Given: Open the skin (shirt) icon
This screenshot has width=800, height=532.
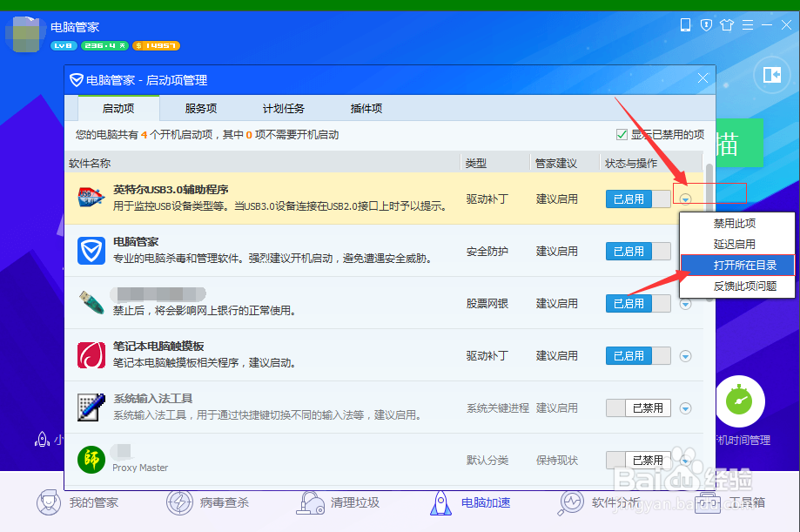Looking at the screenshot, I should [x=727, y=24].
